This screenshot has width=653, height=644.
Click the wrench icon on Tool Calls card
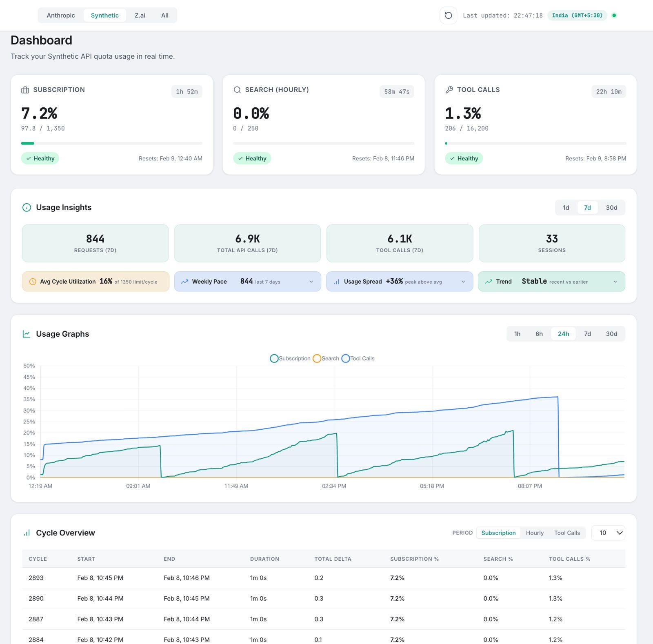point(449,90)
